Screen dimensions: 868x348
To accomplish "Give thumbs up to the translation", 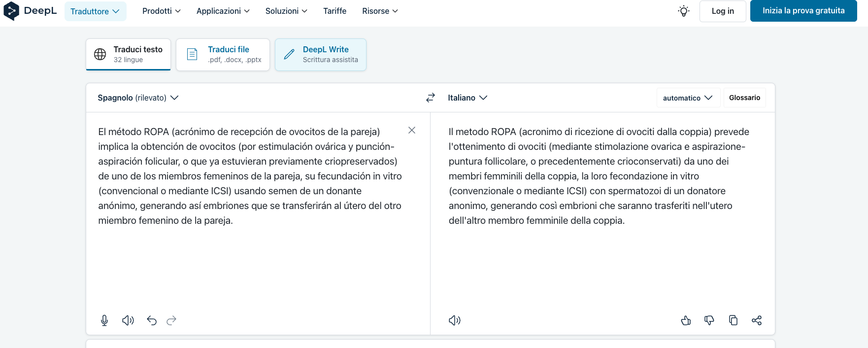I will pos(686,320).
